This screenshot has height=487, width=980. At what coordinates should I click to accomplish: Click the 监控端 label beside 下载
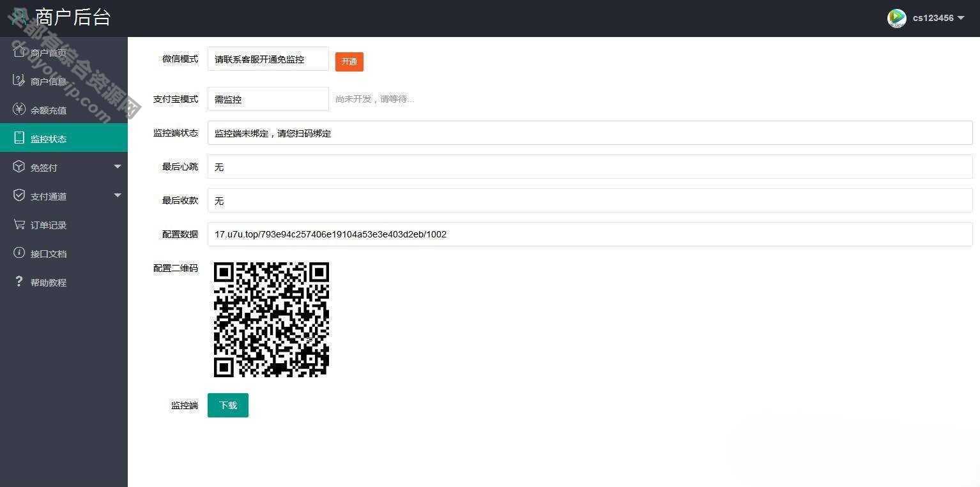click(x=185, y=405)
